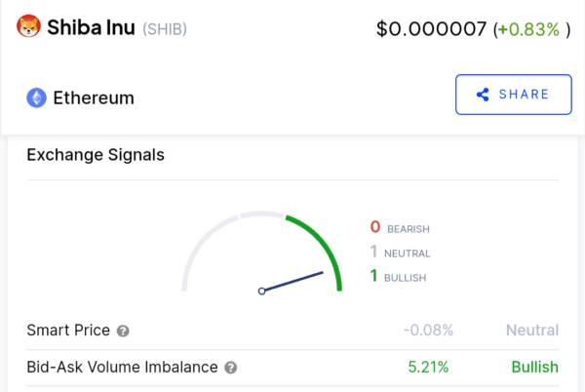Click the Exchange Signals heading
The image size is (585, 392).
96,155
